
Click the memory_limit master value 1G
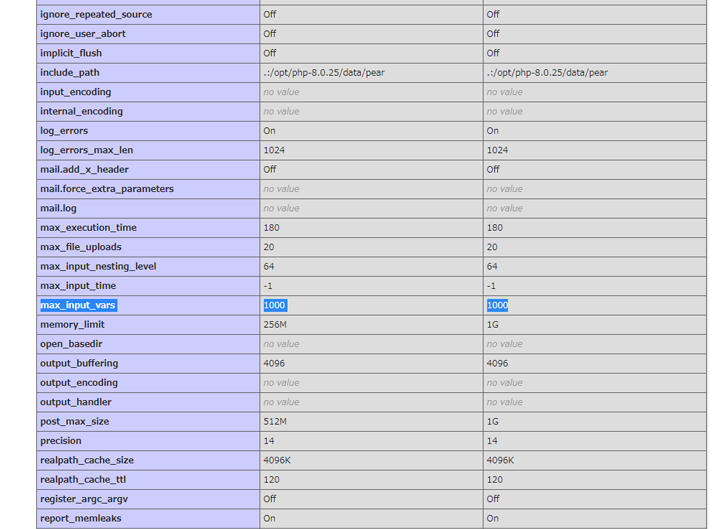point(492,325)
